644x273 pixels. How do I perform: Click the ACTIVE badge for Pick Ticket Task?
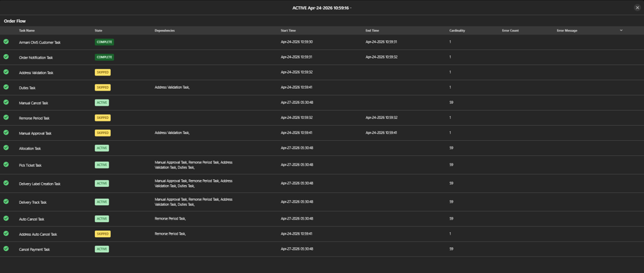(x=102, y=165)
